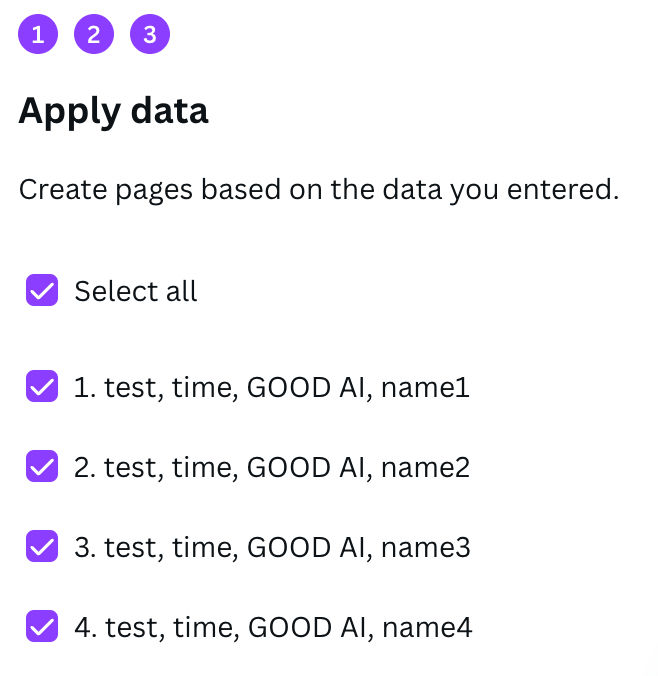
Task: Click "name1" in the first entry
Action: (x=432, y=387)
